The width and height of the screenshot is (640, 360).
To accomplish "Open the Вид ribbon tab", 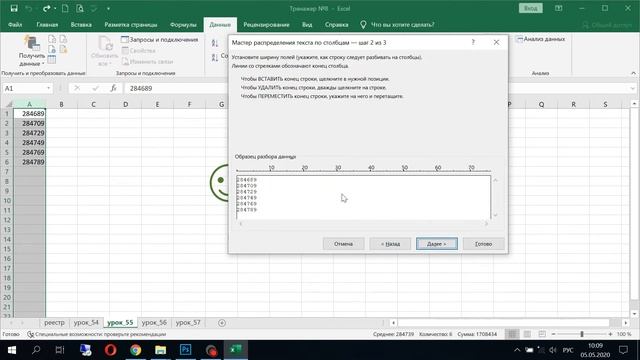I will (307, 24).
